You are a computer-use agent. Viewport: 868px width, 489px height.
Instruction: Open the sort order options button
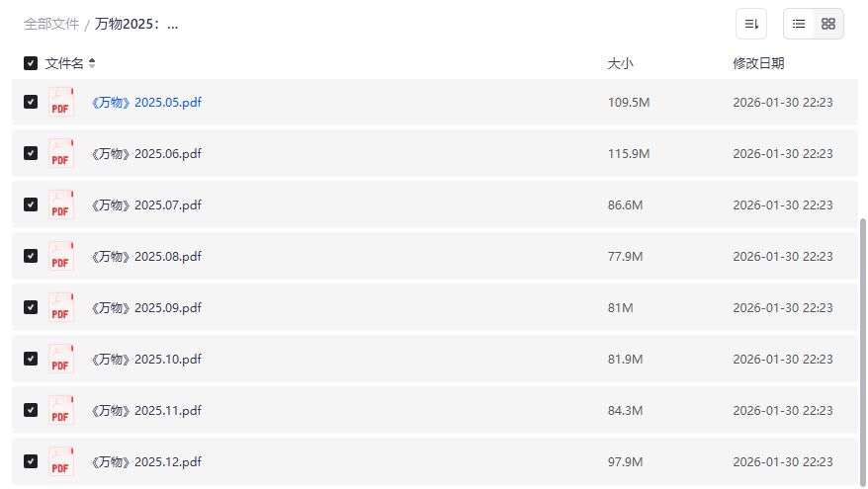point(751,24)
